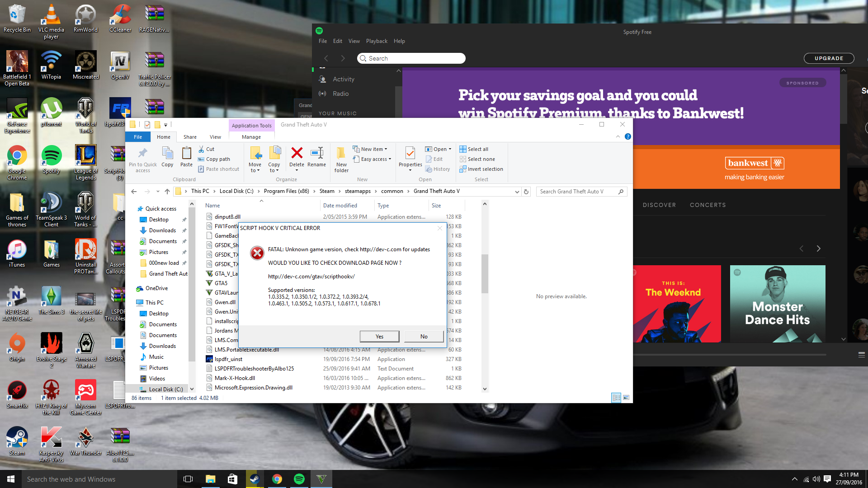Click the Paste clipboard icon
The width and height of the screenshot is (868, 488).
186,154
